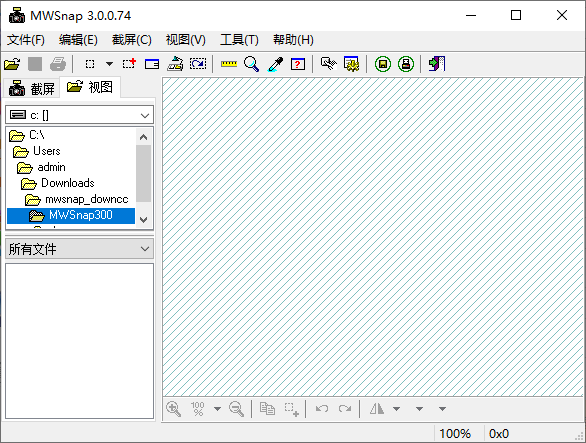The height and width of the screenshot is (443, 586).
Task: Maximize the MWSnap window
Action: pyautogui.click(x=516, y=15)
